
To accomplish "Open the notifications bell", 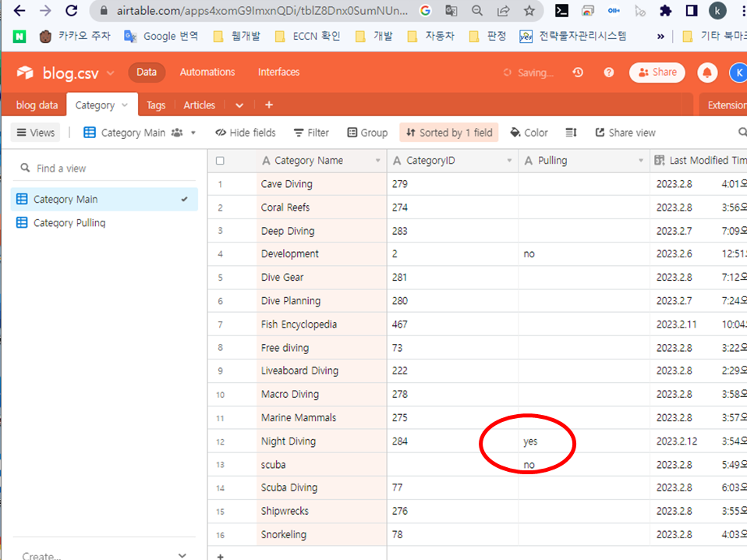I will [707, 73].
